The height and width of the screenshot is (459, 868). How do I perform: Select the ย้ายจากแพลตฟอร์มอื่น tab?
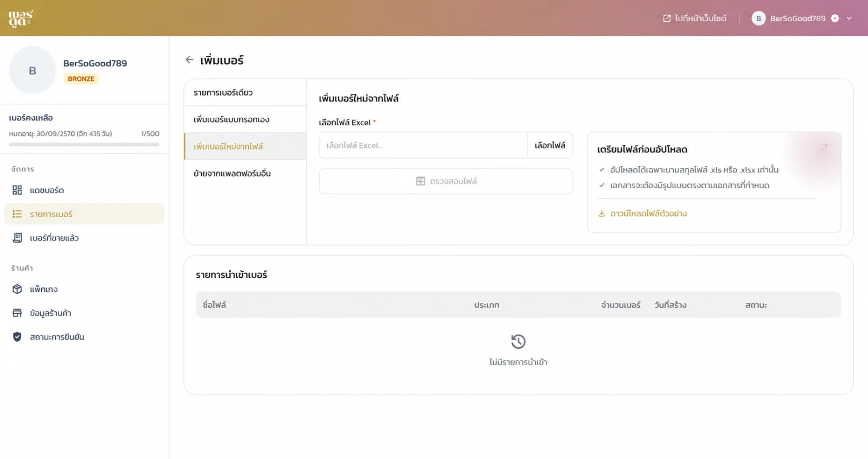click(245, 174)
